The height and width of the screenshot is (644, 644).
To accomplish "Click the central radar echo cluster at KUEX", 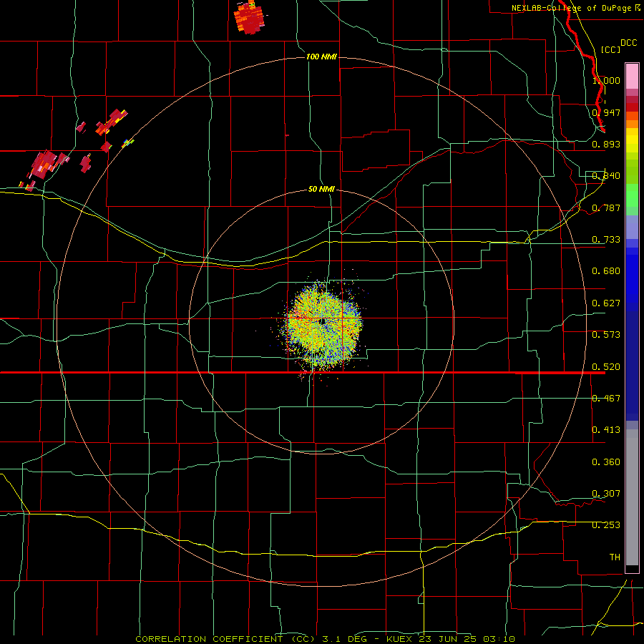I will pos(323,324).
